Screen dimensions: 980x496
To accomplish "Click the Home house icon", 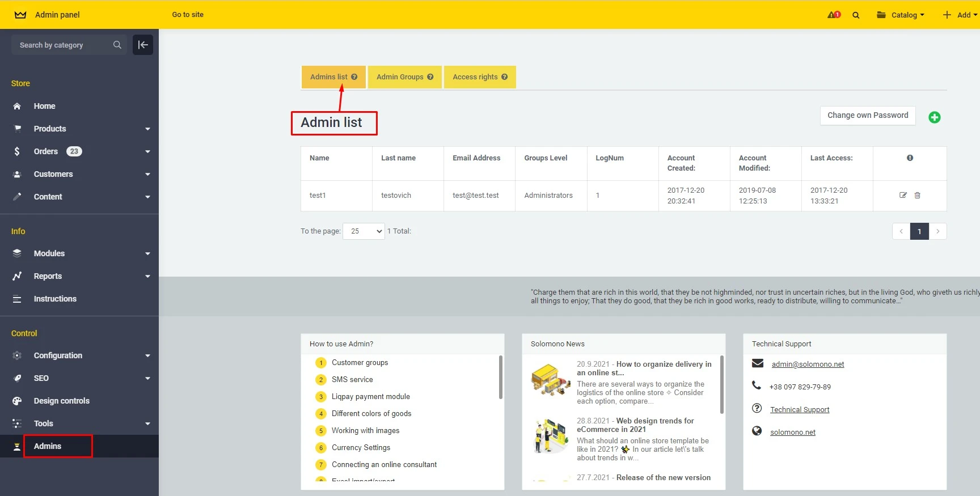I will 17,106.
